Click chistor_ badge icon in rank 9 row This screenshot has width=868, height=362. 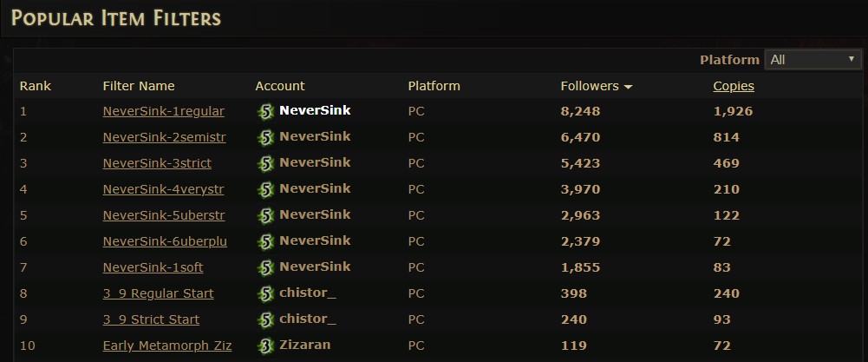click(x=265, y=319)
